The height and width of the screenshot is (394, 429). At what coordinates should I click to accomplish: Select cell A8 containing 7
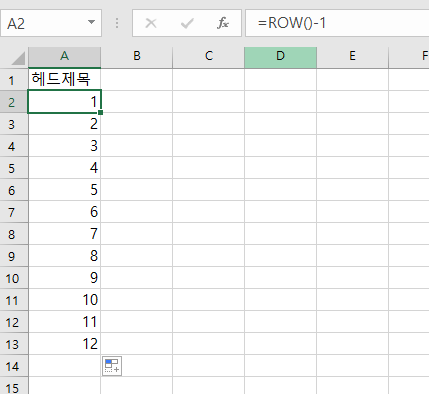(64, 234)
